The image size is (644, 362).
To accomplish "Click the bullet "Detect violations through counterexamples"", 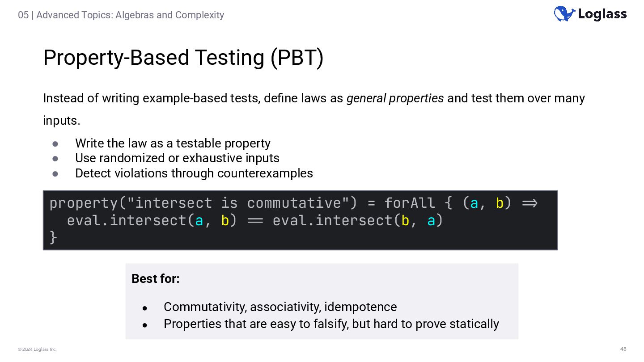I will (194, 173).
